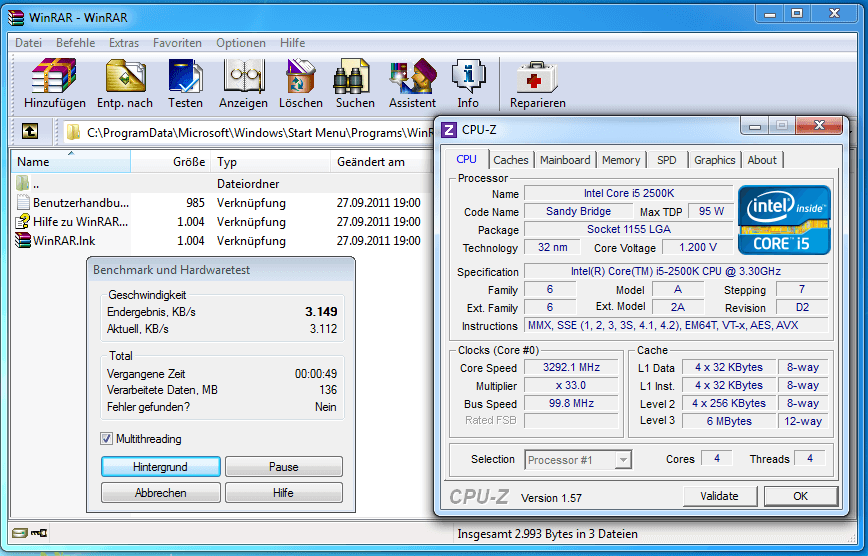Click the Info toolbar icon
Viewport: 868px width, 556px height.
(468, 76)
